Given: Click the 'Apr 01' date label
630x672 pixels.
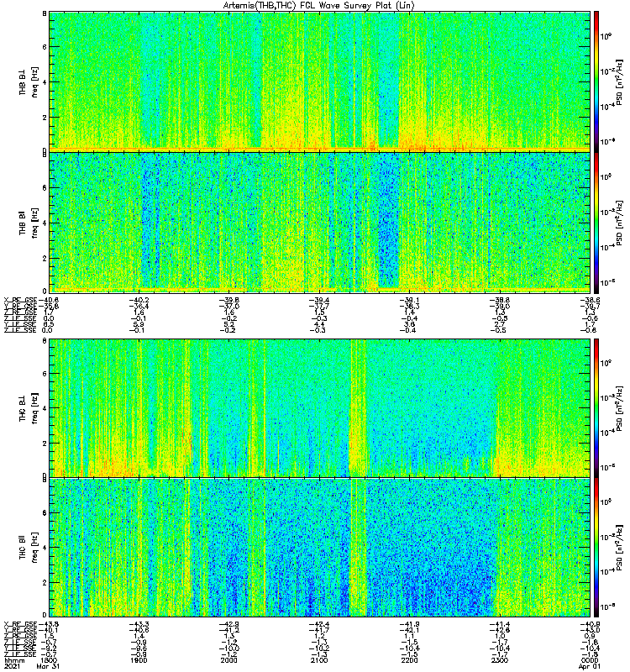Looking at the screenshot, I should pyautogui.click(x=590, y=666).
